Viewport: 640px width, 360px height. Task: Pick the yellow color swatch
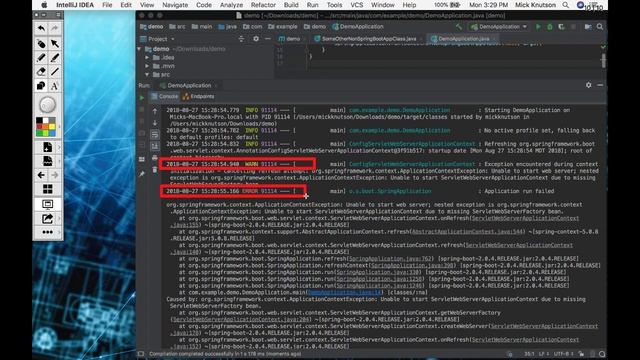click(52, 127)
